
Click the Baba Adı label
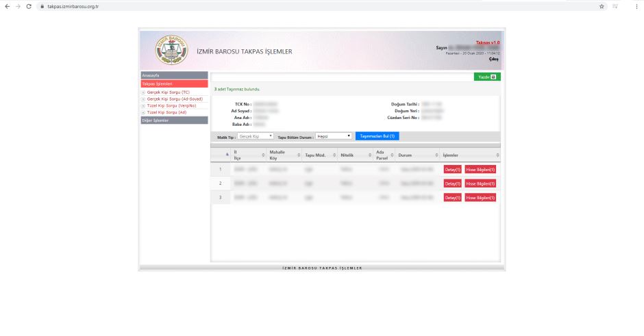pyautogui.click(x=242, y=125)
